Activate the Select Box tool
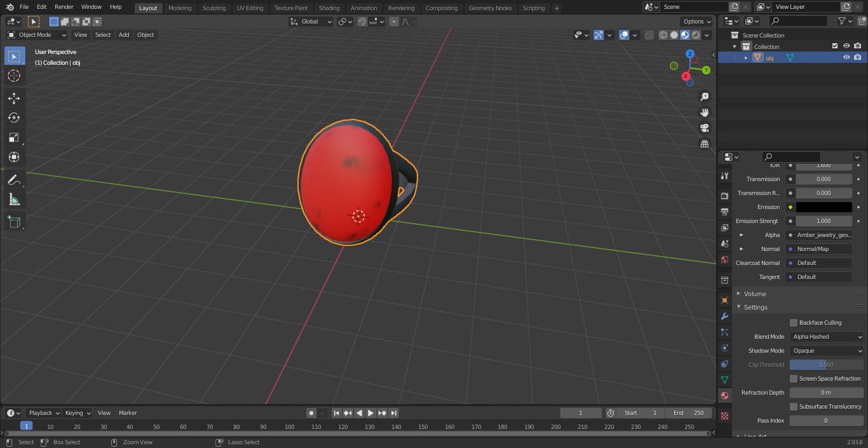868x448 pixels. coord(14,56)
